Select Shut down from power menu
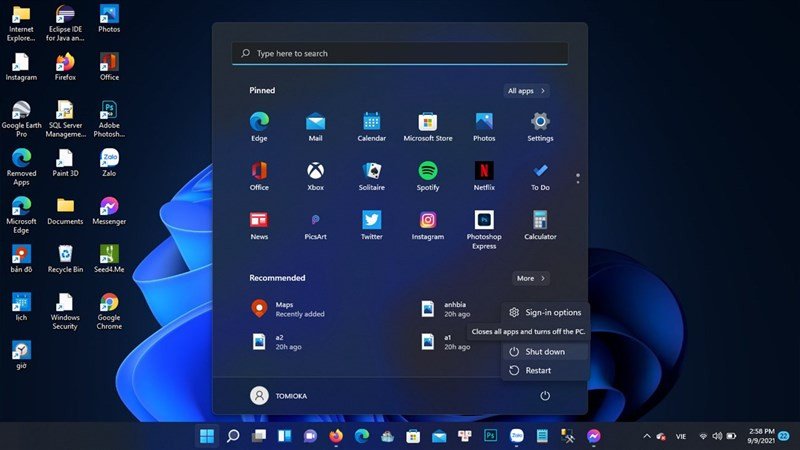Screen dimensions: 800x450 [x=544, y=351]
